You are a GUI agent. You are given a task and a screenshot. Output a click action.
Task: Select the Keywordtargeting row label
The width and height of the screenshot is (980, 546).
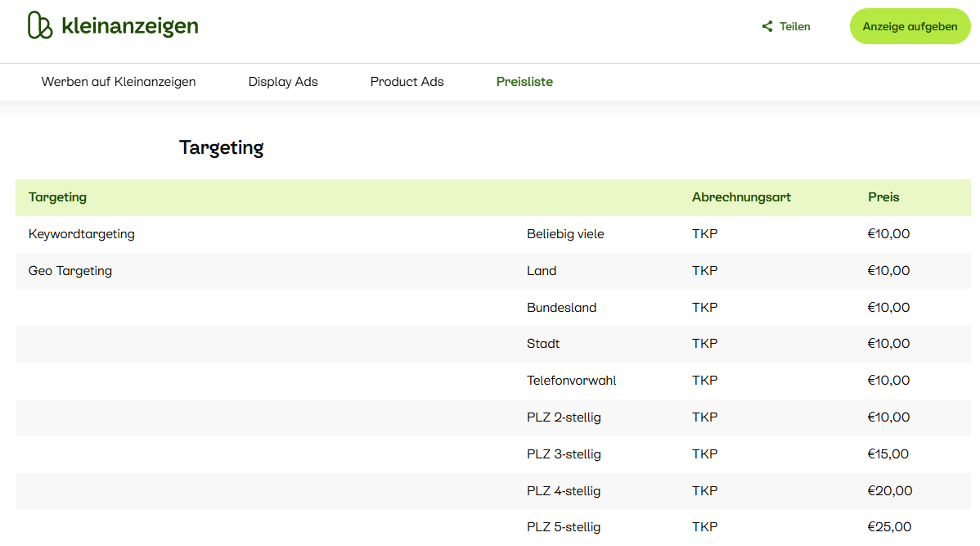click(82, 234)
